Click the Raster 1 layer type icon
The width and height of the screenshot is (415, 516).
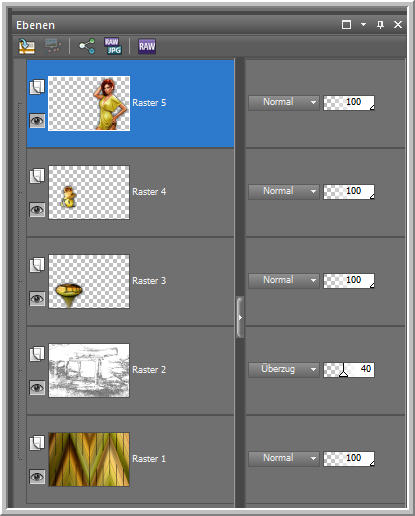pos(37,443)
